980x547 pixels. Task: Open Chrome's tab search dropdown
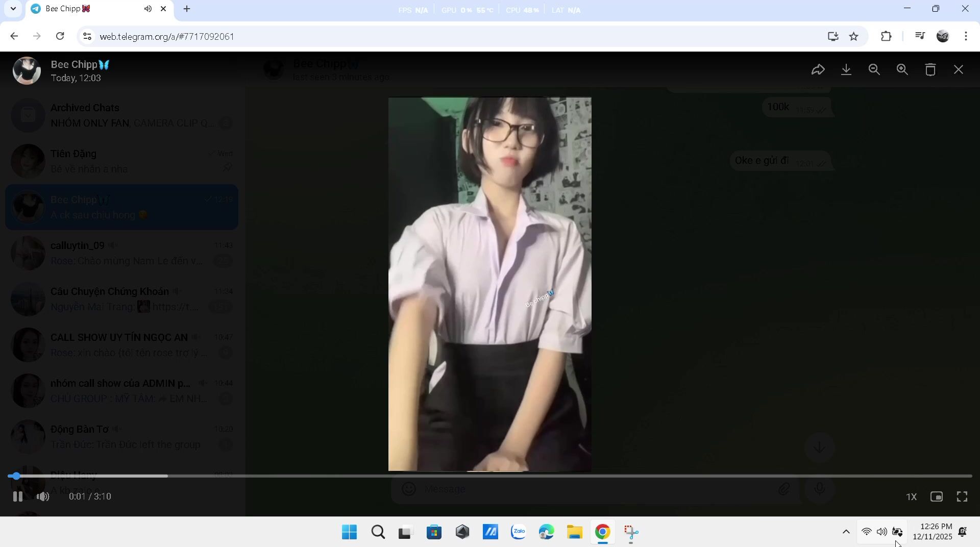point(13,9)
